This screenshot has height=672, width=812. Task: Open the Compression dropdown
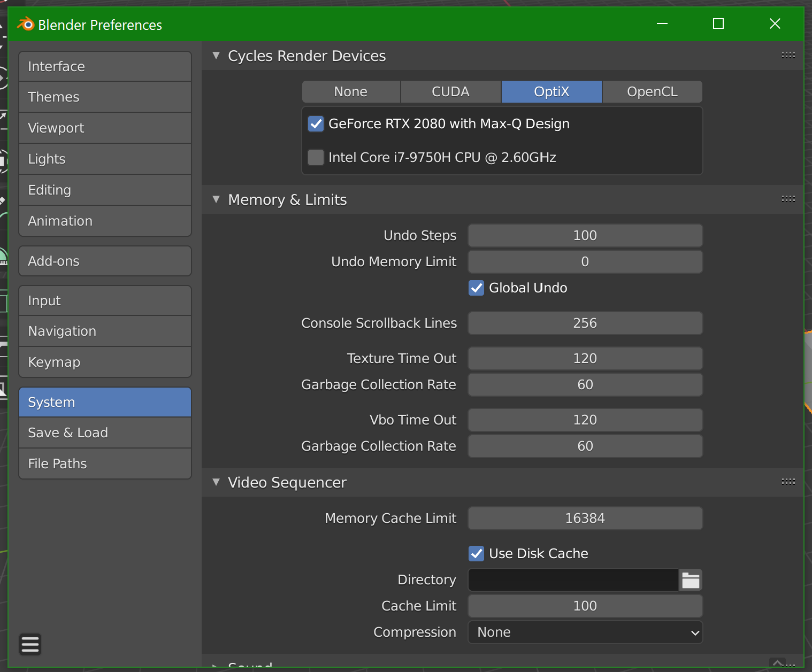[585, 632]
